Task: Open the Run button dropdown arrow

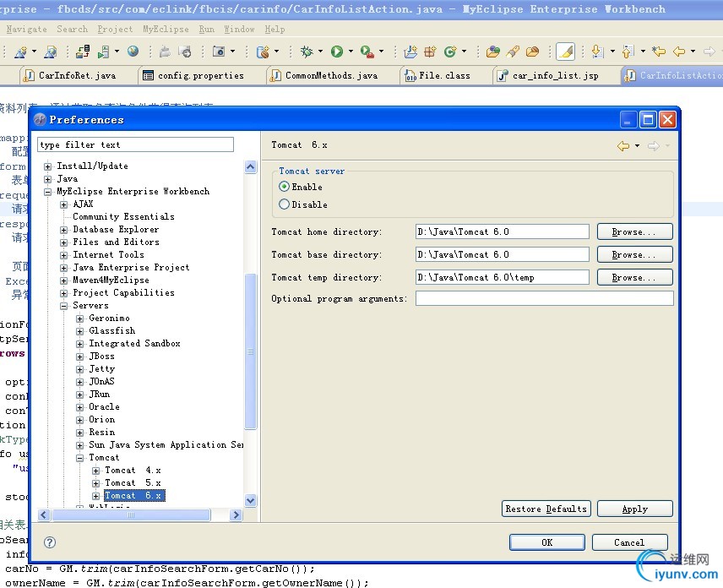Action: pyautogui.click(x=351, y=52)
